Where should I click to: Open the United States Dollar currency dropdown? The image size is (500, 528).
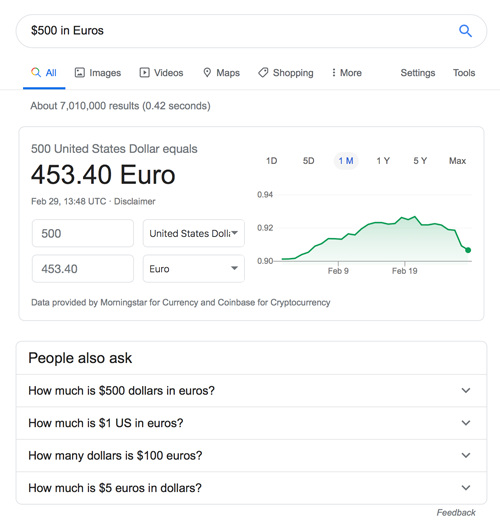194,233
